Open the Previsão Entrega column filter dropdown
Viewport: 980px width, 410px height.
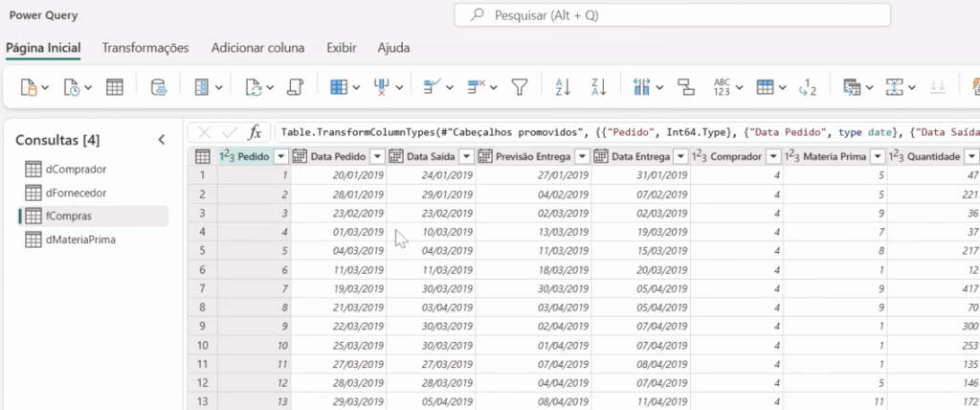click(582, 156)
